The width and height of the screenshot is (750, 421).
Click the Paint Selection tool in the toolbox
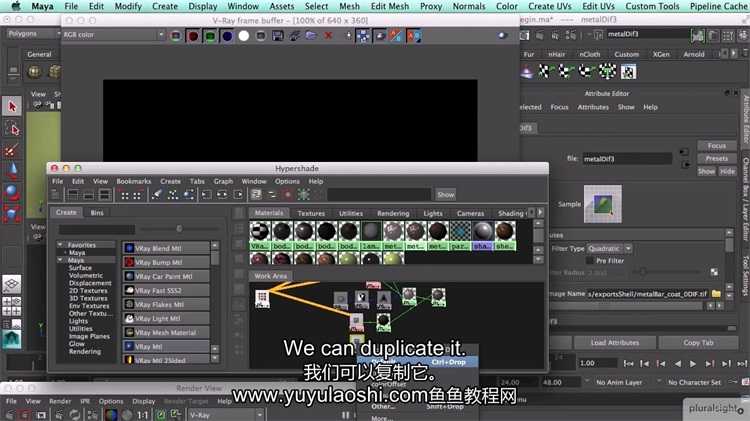[12, 150]
